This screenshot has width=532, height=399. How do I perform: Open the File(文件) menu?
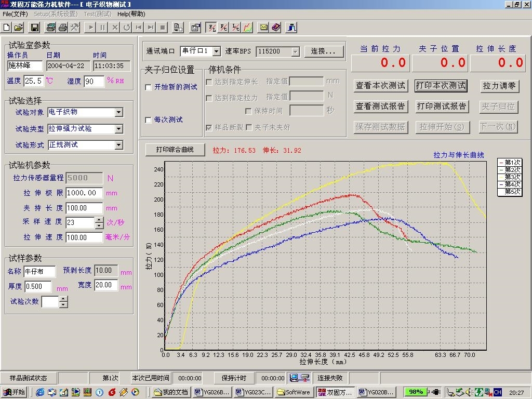(x=15, y=14)
